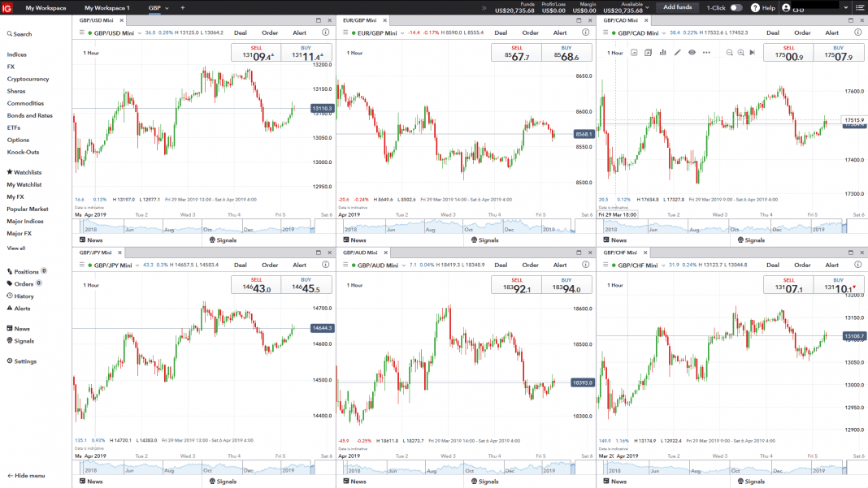
Task: Open Cryptocurrency in the sidebar
Action: coord(28,79)
